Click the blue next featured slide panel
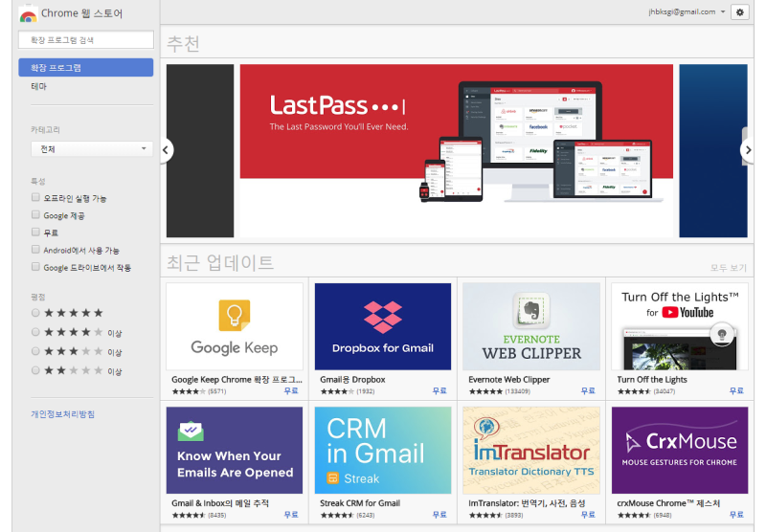The image size is (766, 532). click(x=713, y=150)
